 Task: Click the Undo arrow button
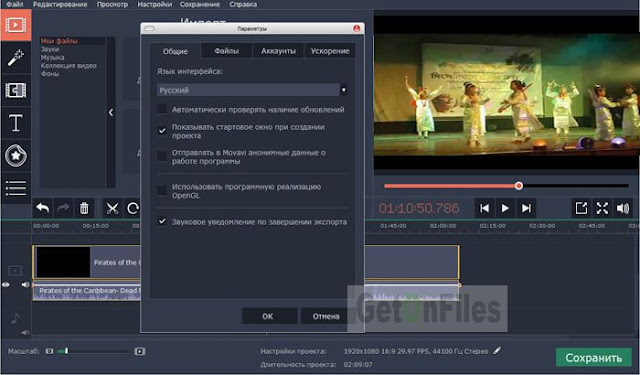[x=42, y=209]
